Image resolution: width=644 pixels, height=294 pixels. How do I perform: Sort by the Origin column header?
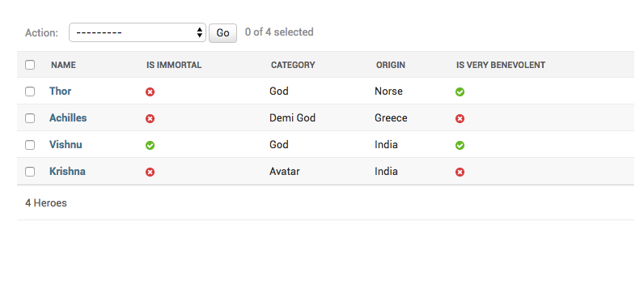coord(391,65)
